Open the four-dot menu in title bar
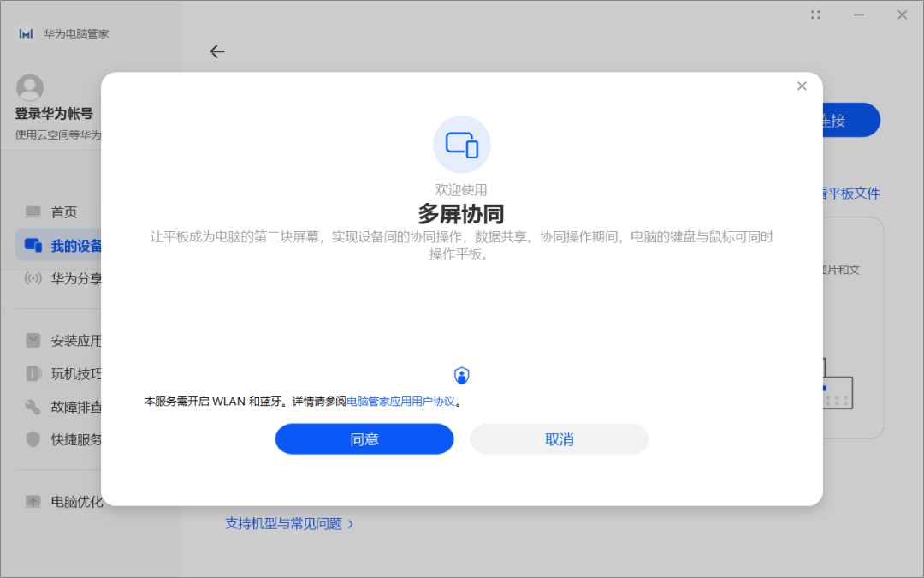This screenshot has height=578, width=924. 815,15
